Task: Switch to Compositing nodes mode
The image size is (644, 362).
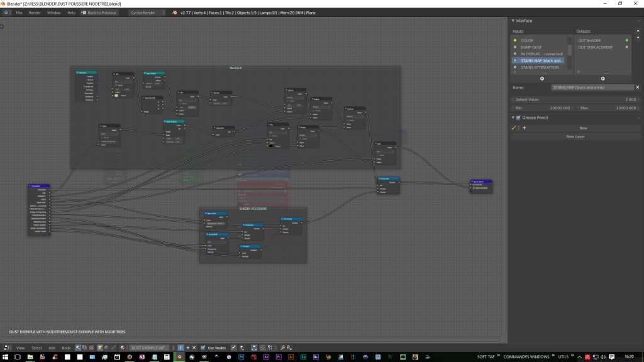Action: point(84,348)
